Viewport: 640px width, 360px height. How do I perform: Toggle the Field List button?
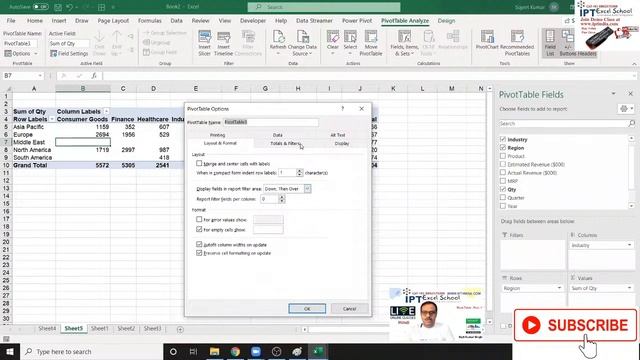click(550, 42)
